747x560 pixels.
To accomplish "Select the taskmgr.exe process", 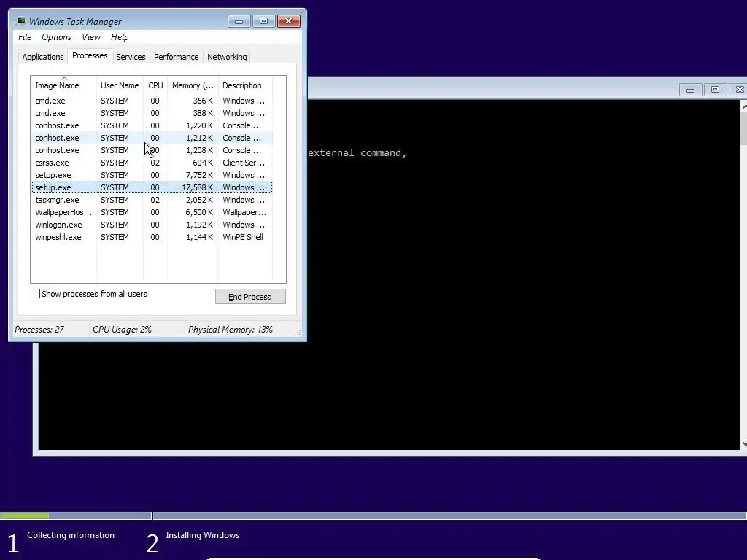I will 152,200.
